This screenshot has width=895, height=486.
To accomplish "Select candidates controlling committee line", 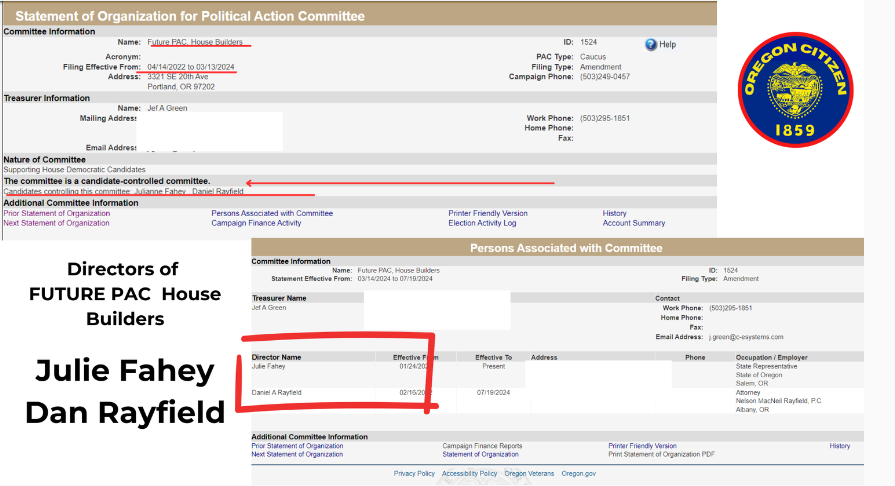I will pyautogui.click(x=123, y=191).
